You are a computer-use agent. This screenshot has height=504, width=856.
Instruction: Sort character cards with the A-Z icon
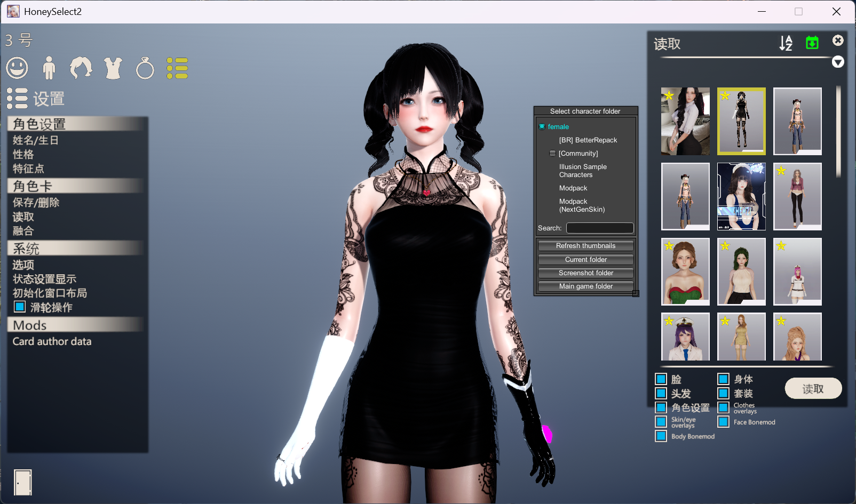tap(786, 43)
